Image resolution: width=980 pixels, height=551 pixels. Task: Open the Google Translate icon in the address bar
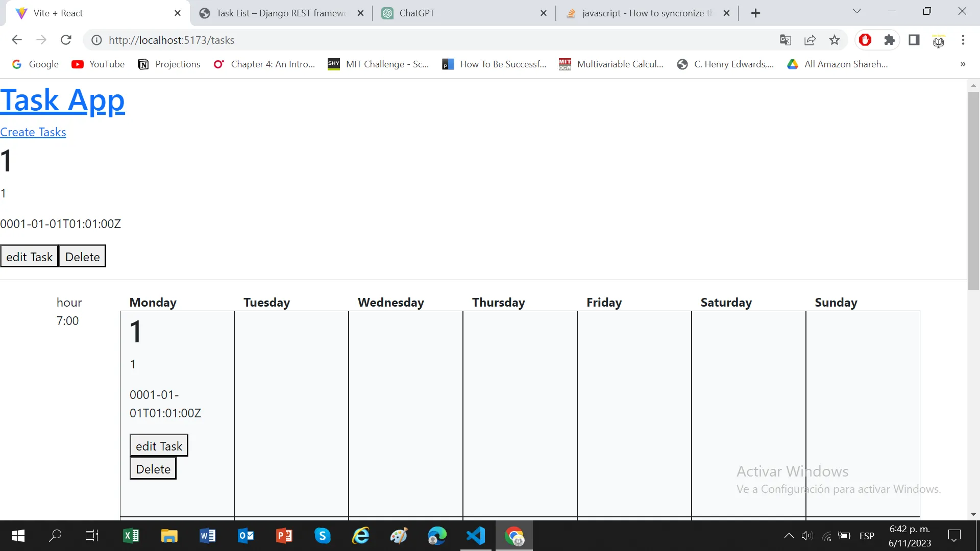click(x=786, y=40)
